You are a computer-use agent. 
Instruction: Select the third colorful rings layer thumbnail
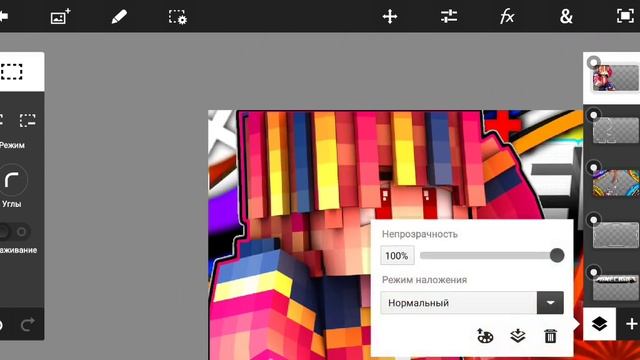click(616, 183)
